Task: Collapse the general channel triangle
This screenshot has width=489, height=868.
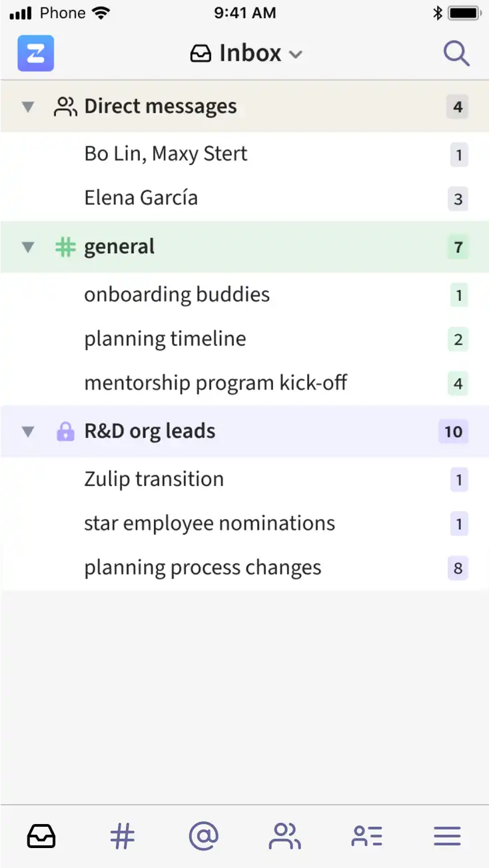Action: (28, 248)
